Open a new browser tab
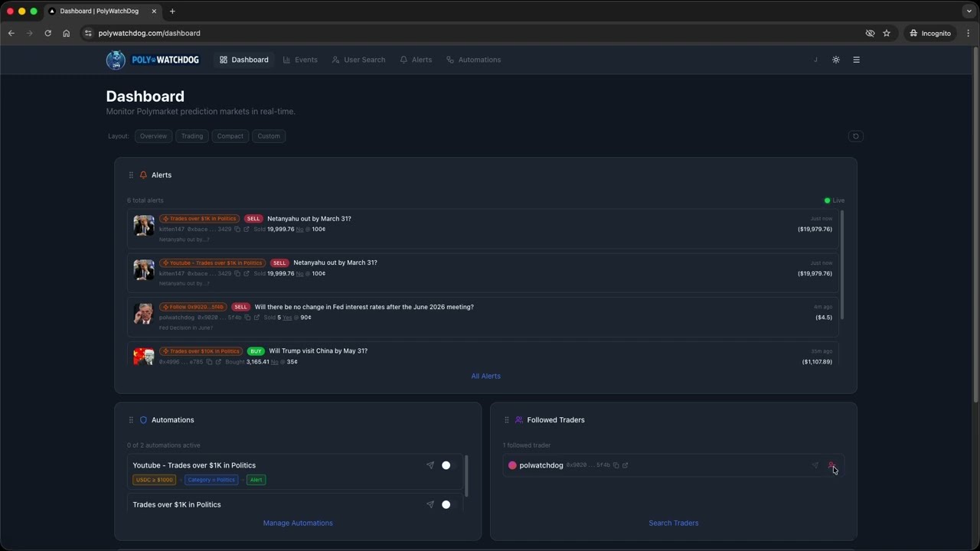Screen dimensions: 980x551 click(x=172, y=11)
